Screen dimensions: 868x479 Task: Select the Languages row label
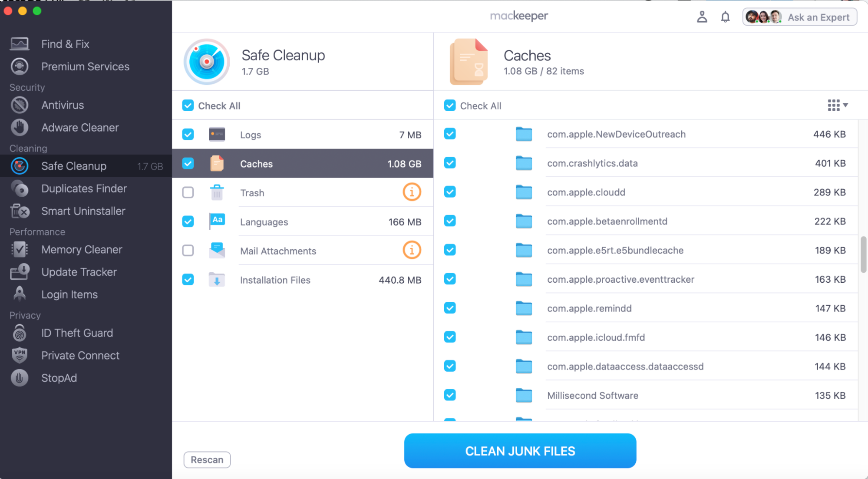click(264, 222)
